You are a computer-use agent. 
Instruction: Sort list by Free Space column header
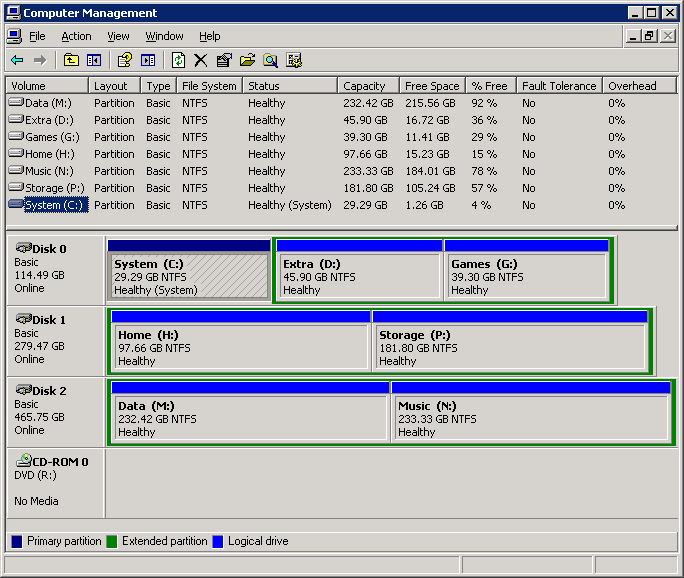pos(432,86)
